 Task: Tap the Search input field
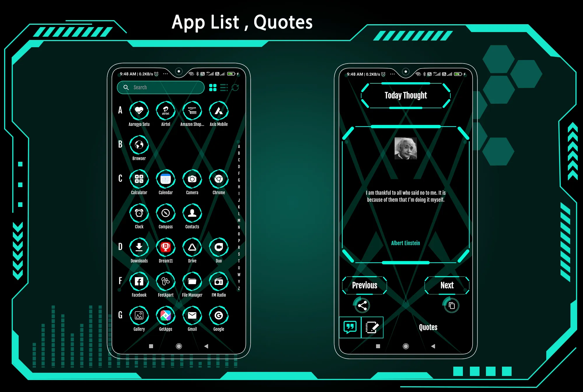pos(162,87)
